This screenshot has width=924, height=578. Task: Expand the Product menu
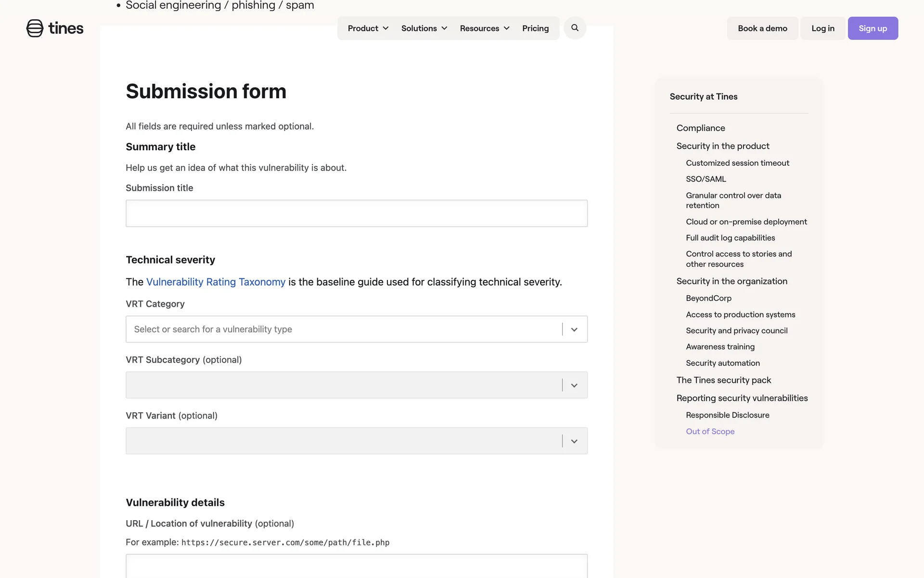point(368,28)
